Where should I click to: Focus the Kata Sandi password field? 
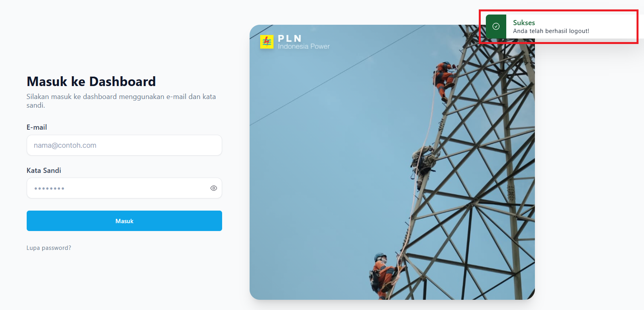click(x=124, y=188)
